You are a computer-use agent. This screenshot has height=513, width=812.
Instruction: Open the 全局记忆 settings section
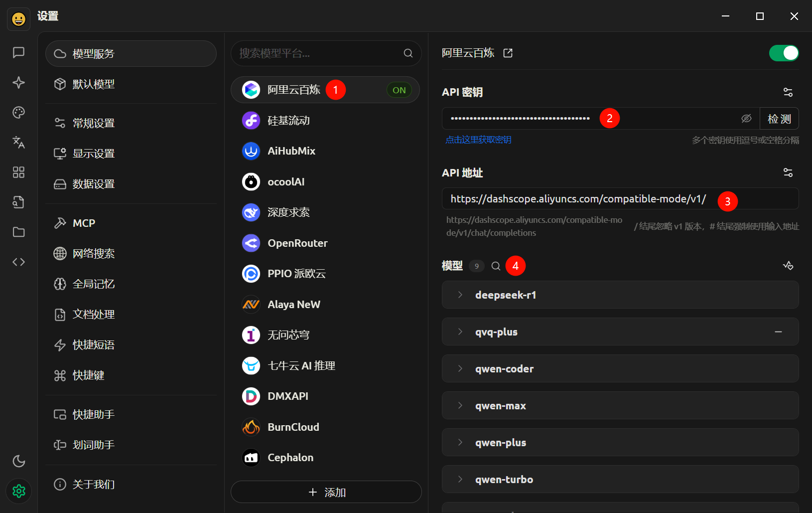[131, 284]
